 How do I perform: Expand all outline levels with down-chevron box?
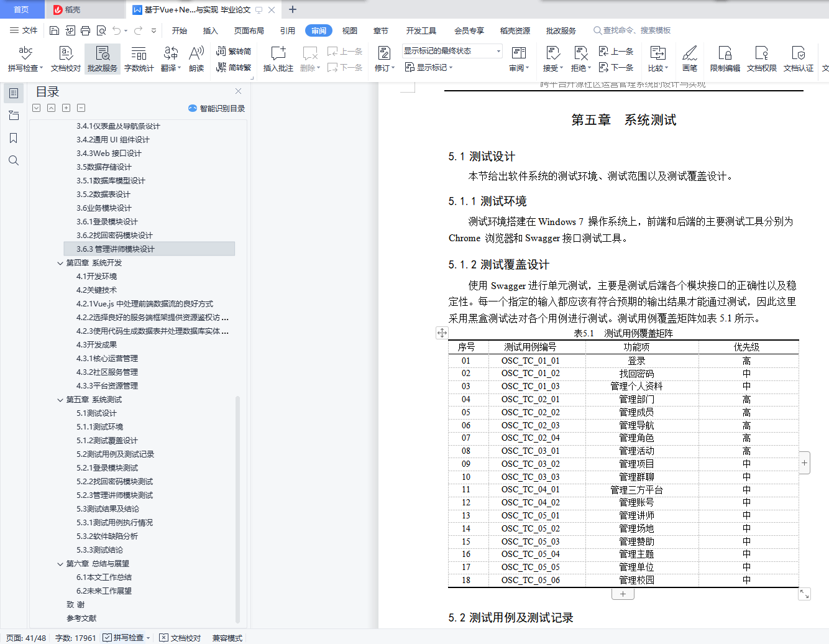[37, 108]
